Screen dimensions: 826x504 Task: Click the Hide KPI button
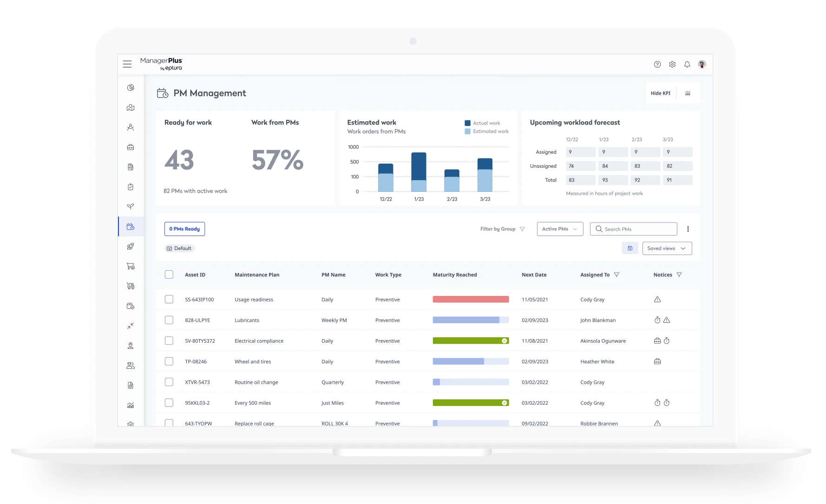tap(660, 93)
